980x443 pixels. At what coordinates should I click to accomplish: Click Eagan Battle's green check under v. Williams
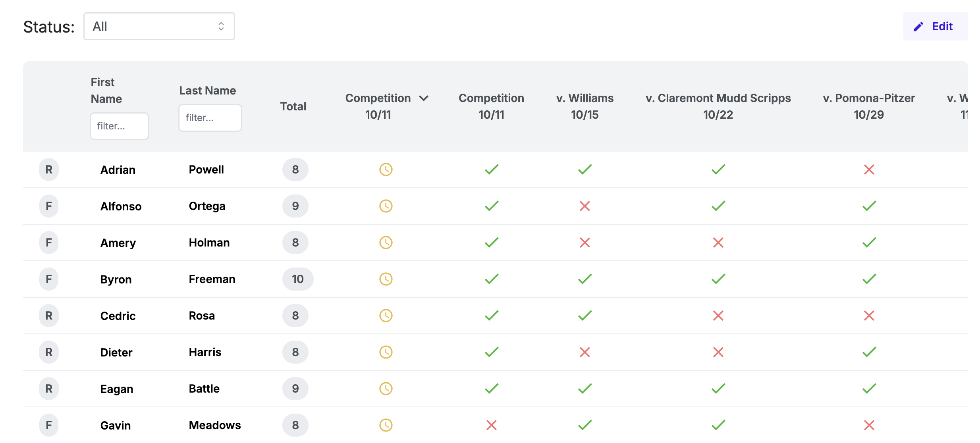[x=585, y=389]
